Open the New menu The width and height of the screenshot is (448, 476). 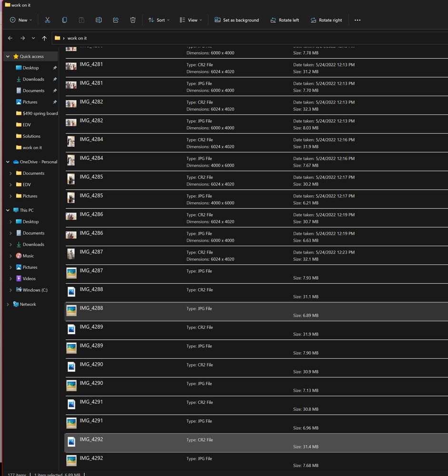click(x=20, y=20)
